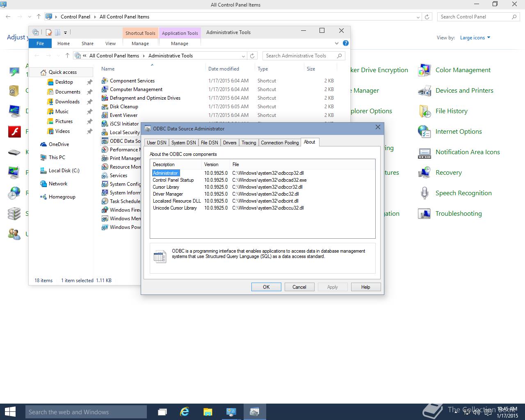Click the Task View taskbar icon
525x420 pixels.
(162, 412)
